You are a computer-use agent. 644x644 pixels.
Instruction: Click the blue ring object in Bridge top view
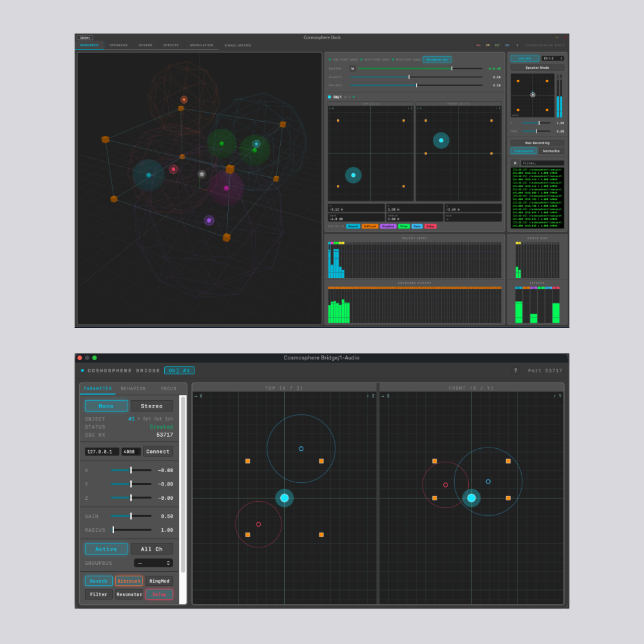pos(301,449)
